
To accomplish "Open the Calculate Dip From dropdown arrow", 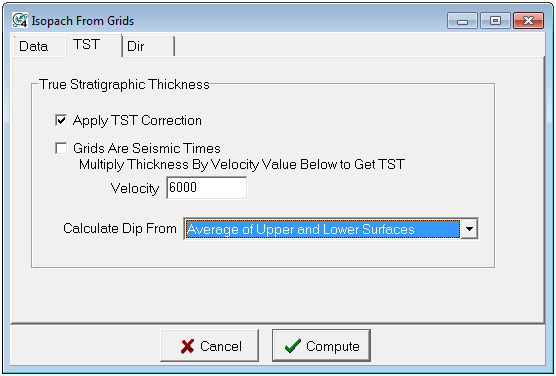I will pyautogui.click(x=469, y=229).
